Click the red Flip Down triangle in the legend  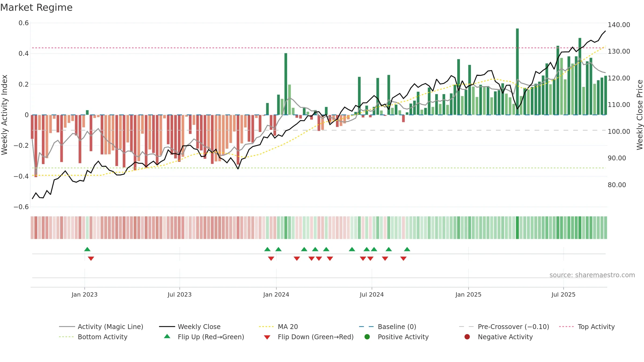(267, 337)
